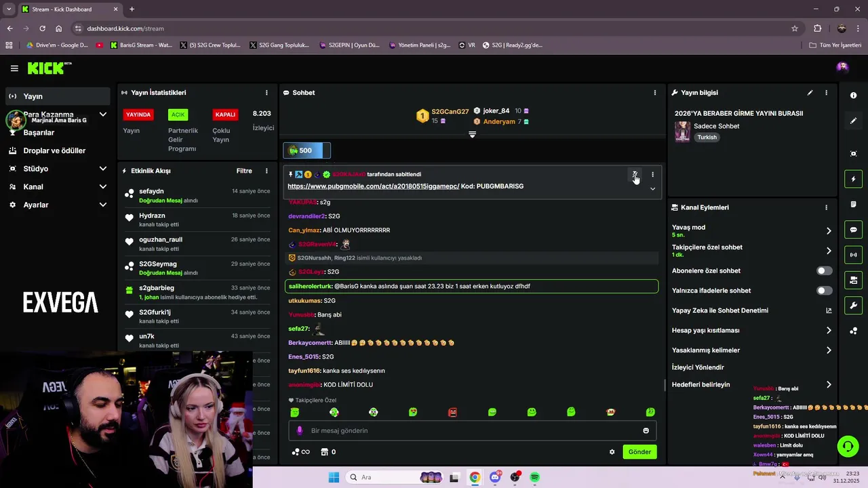
Task: Expand the pinned message with chevron
Action: (652, 189)
